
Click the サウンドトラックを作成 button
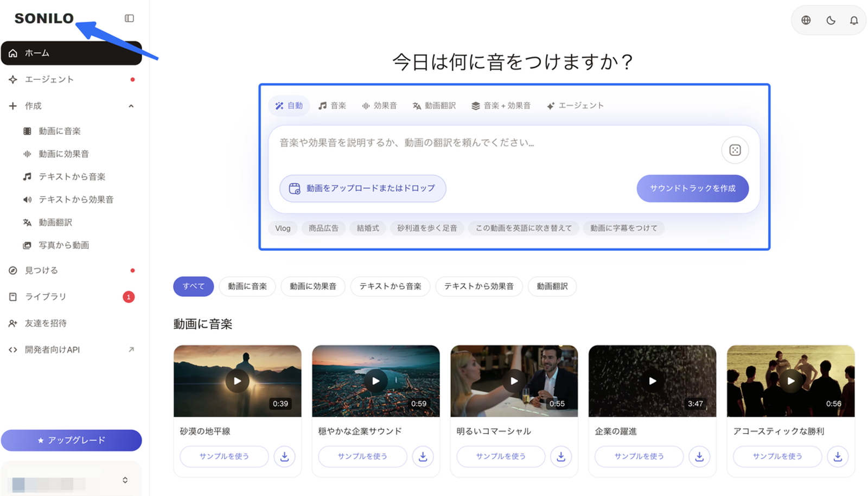693,188
